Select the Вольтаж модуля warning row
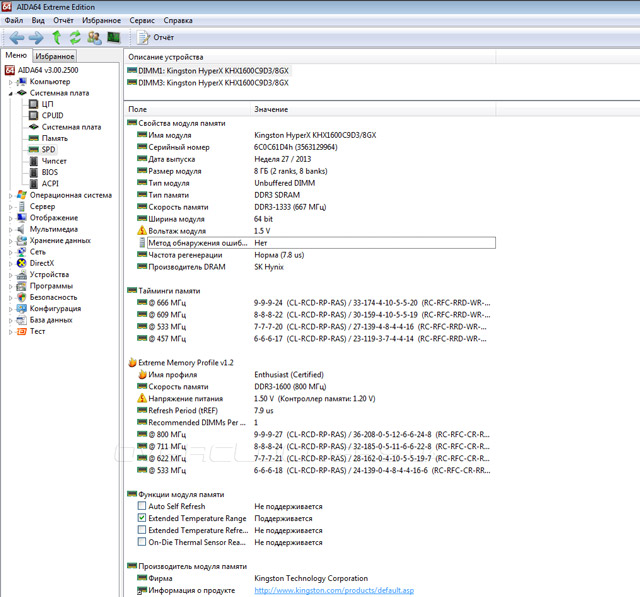 click(316, 231)
